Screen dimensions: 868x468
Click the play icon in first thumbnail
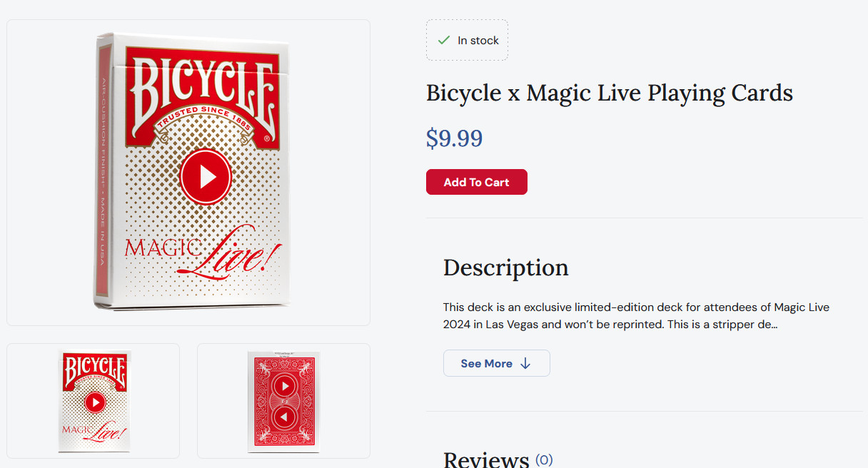[95, 403]
